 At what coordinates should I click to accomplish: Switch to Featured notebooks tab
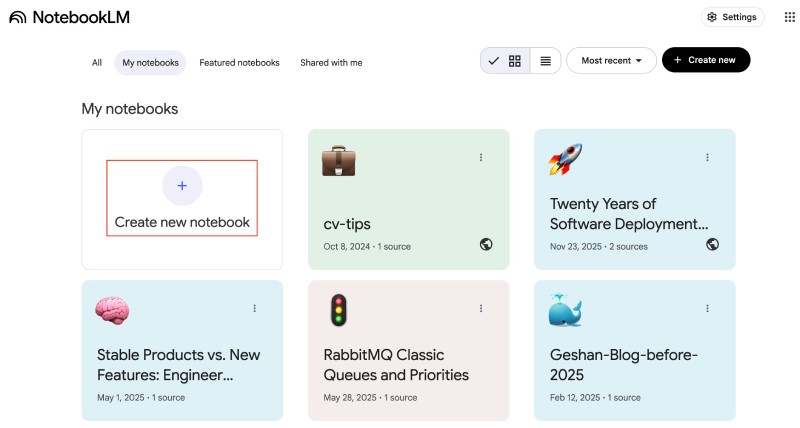coord(239,63)
